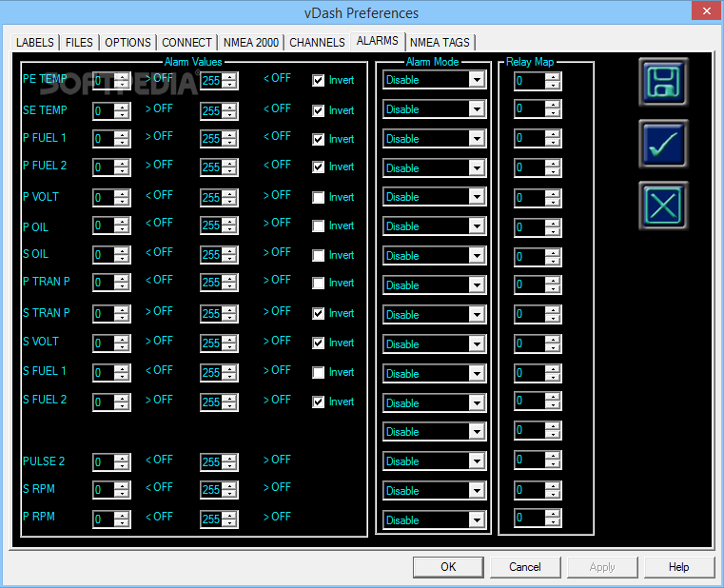This screenshot has height=588, width=724.
Task: Click the PULSE 2 channel label
Action: click(x=44, y=461)
